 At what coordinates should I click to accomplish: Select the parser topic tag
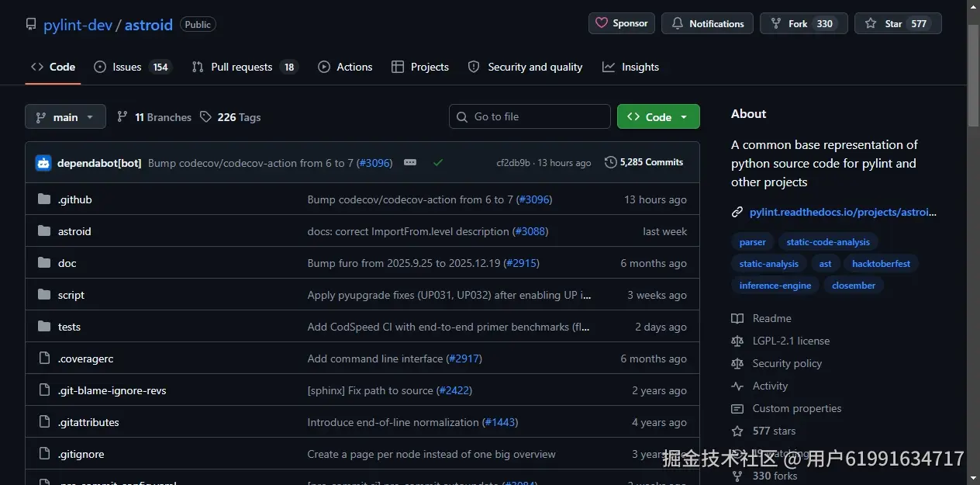752,242
